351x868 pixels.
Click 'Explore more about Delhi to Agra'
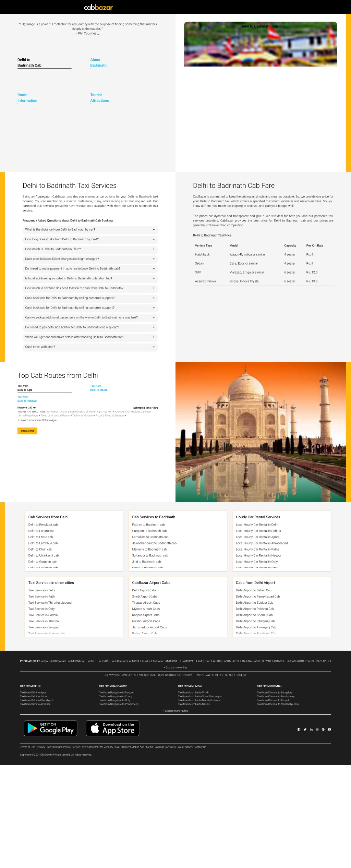point(37,420)
